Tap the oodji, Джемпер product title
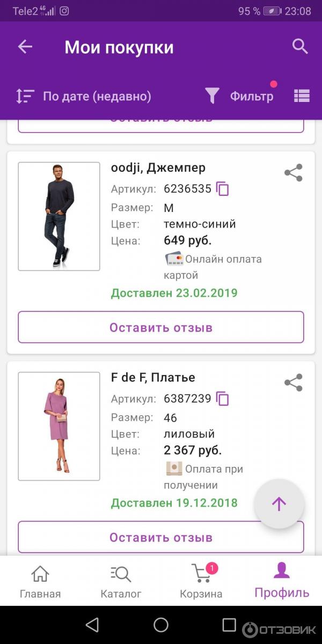Screen dimensions: 322x644 point(158,168)
